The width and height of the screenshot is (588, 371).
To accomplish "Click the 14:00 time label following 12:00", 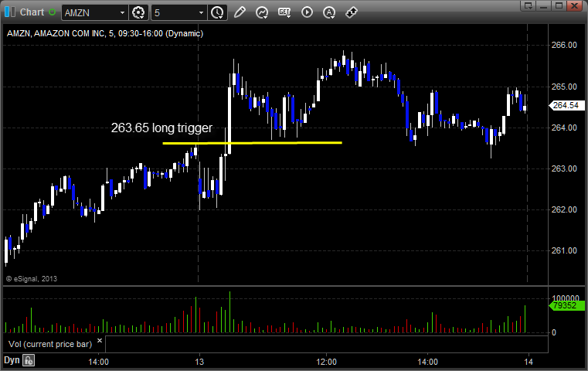I will coord(427,362).
